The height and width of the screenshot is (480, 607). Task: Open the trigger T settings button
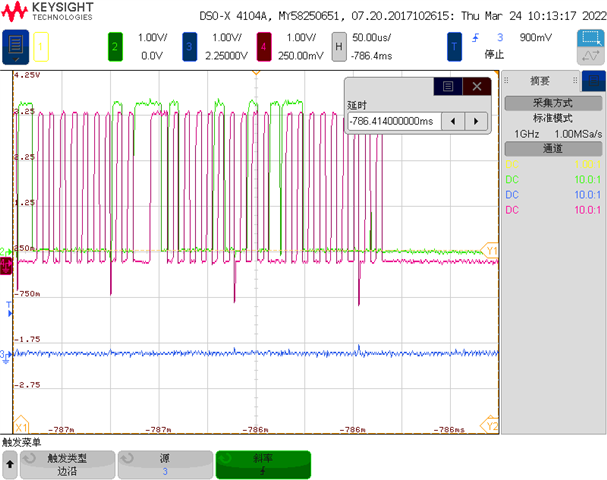[x=454, y=47]
